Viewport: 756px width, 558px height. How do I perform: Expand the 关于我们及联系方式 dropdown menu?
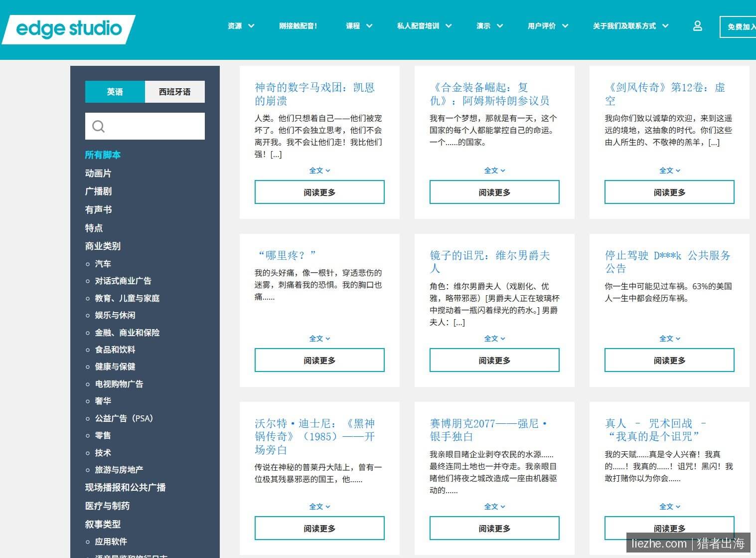(x=631, y=26)
